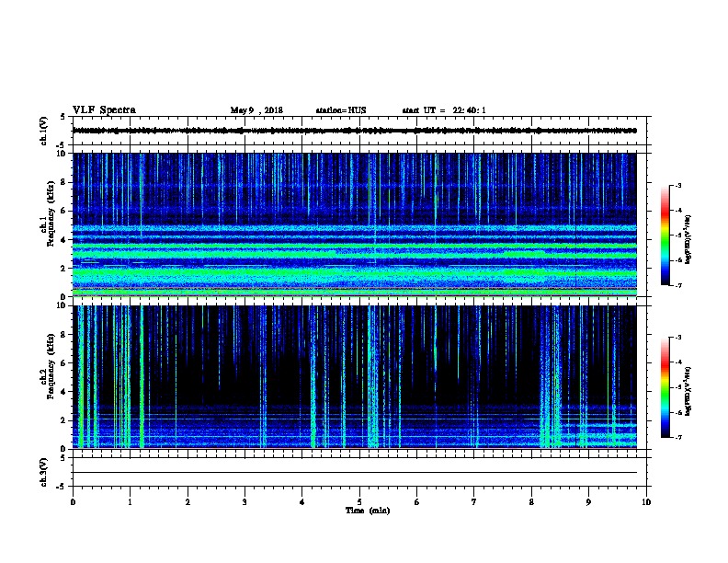
Task: Select the ch.1 "Frequency (kHz)" axis label
Action: [51, 213]
